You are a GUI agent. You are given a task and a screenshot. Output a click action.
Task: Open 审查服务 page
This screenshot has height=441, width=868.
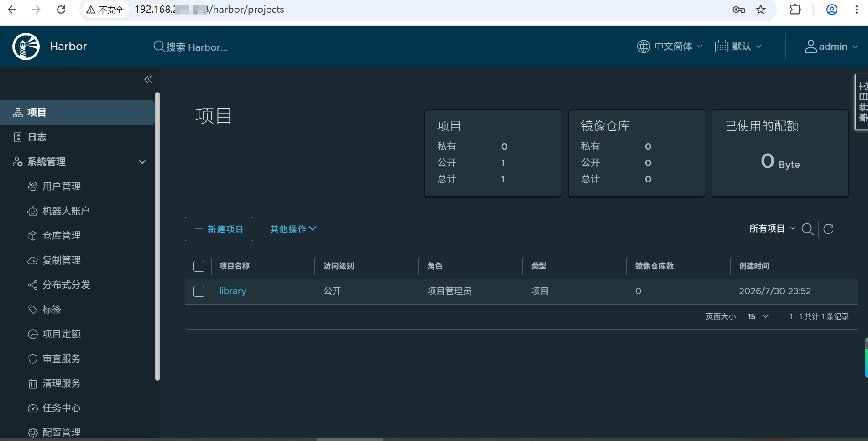tap(61, 359)
